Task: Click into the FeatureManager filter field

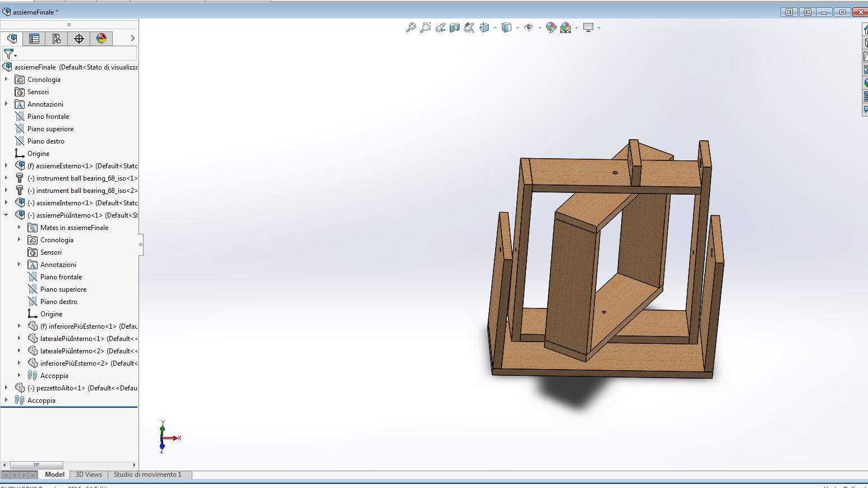Action: click(77, 54)
